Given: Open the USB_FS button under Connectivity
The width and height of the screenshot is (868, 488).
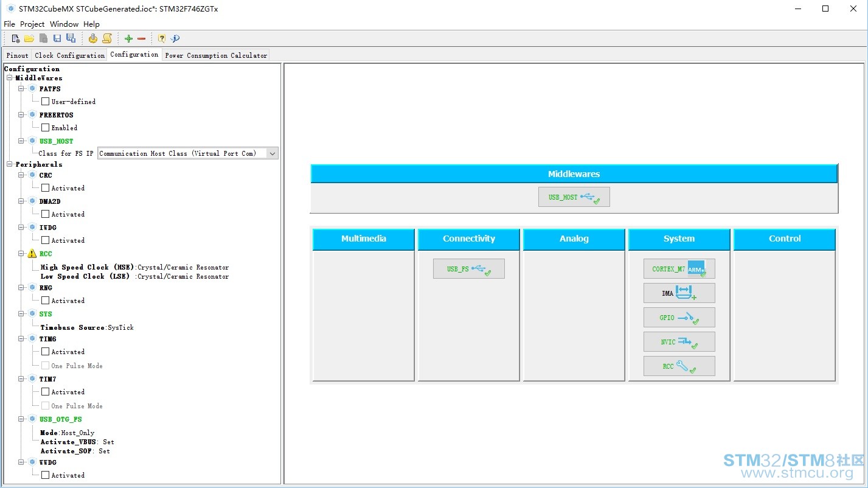Looking at the screenshot, I should coord(468,269).
